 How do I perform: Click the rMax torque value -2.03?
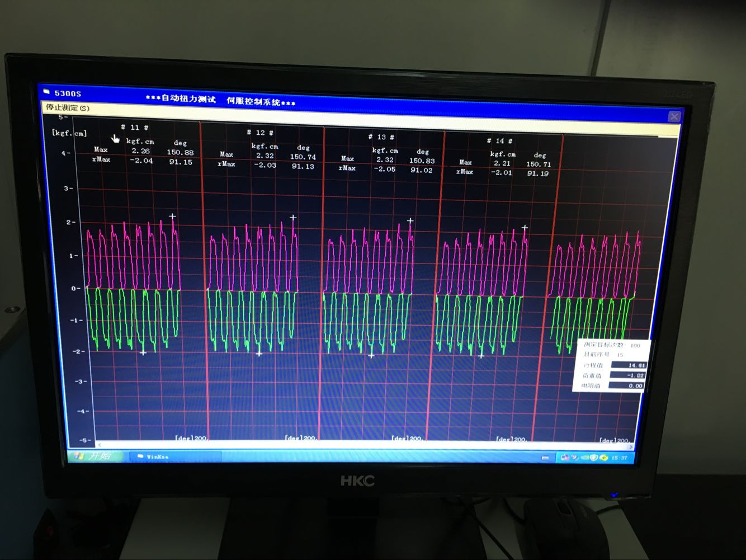click(265, 165)
